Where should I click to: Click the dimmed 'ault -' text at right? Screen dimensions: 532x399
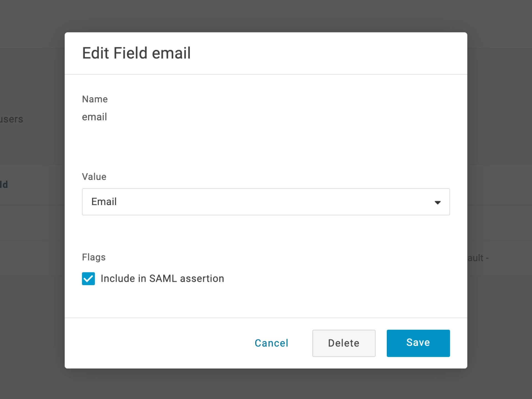(x=478, y=258)
